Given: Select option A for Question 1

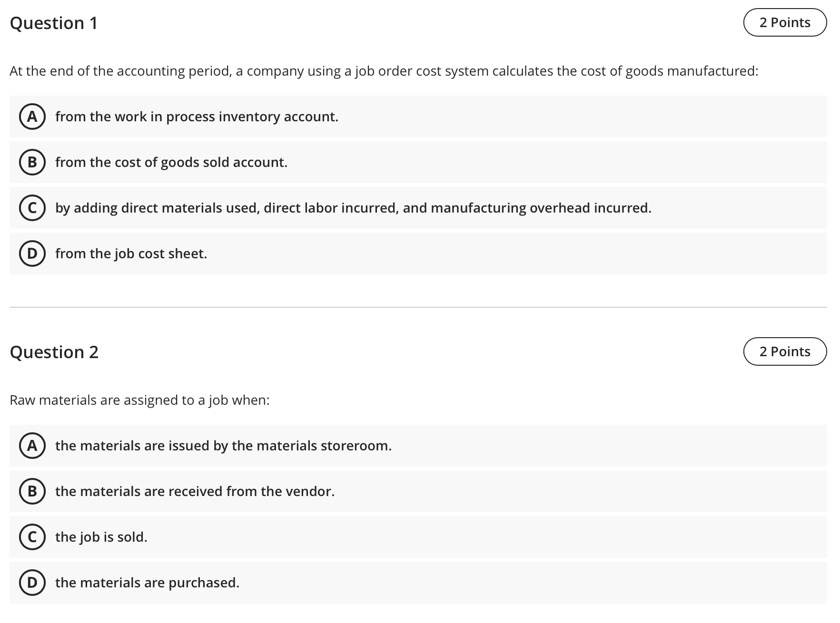Looking at the screenshot, I should point(32,117).
